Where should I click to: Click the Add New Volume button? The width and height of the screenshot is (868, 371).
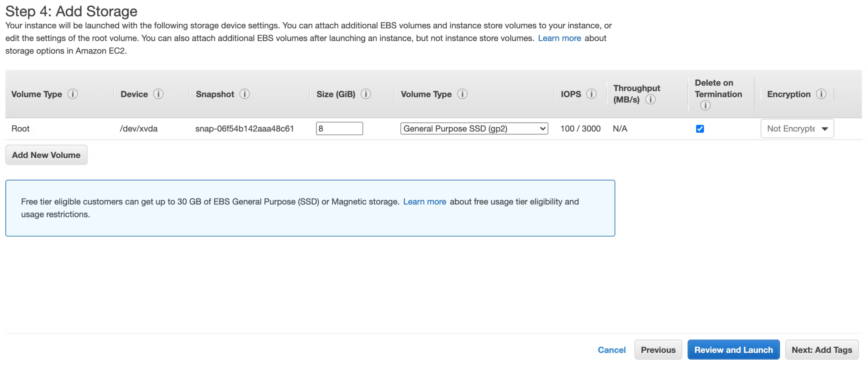(x=46, y=155)
